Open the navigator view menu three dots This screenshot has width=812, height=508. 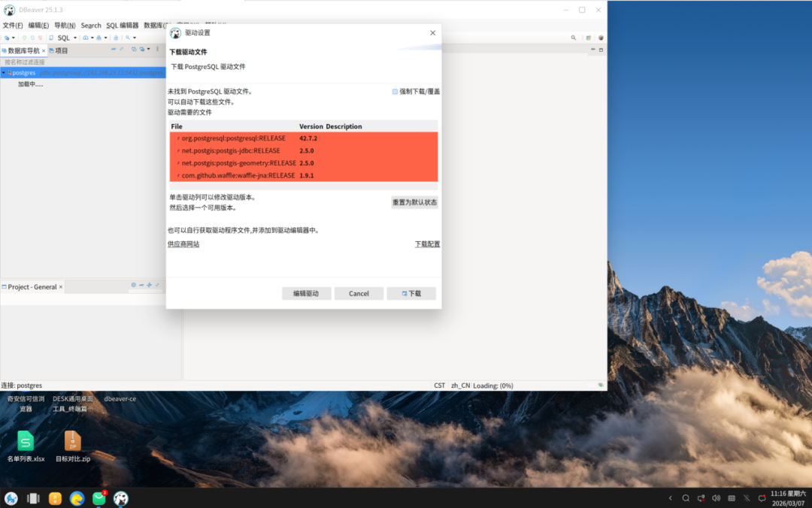[x=157, y=49]
